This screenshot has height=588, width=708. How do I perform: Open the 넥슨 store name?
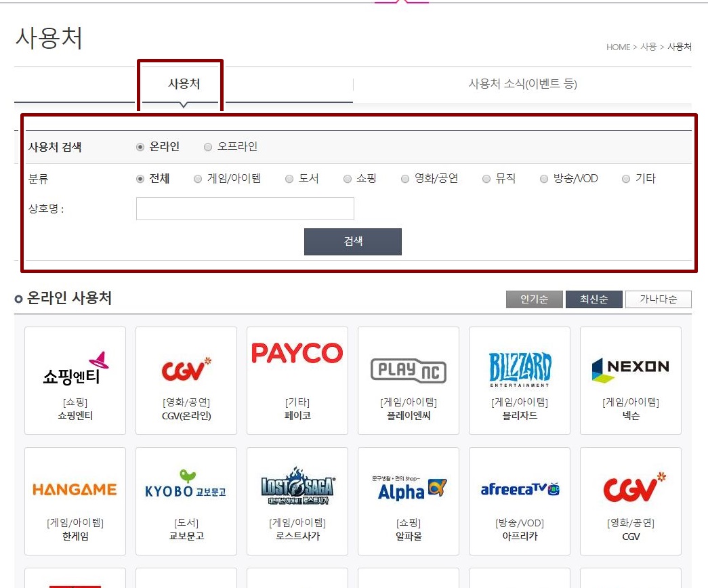[x=631, y=415]
